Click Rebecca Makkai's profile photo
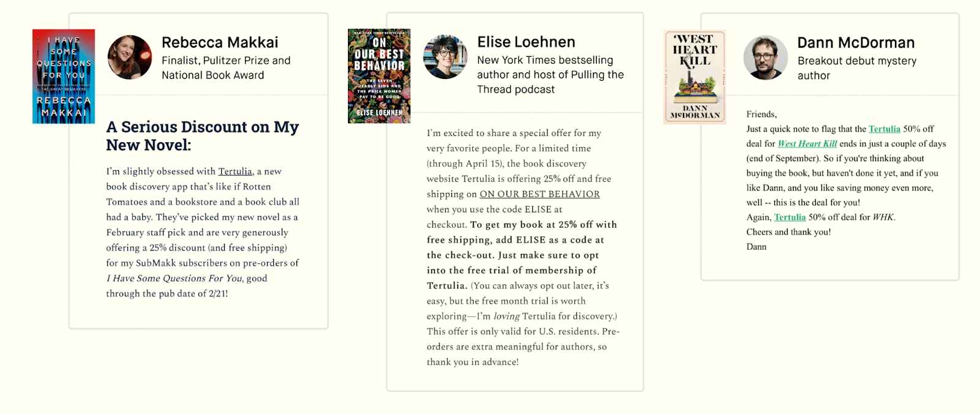This screenshot has height=414, width=980. click(x=130, y=58)
